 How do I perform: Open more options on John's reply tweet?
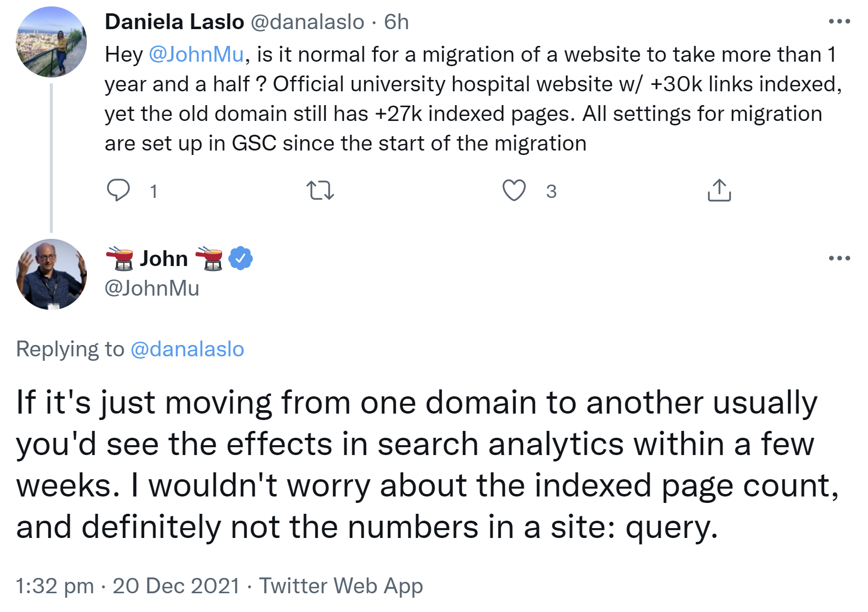(839, 258)
